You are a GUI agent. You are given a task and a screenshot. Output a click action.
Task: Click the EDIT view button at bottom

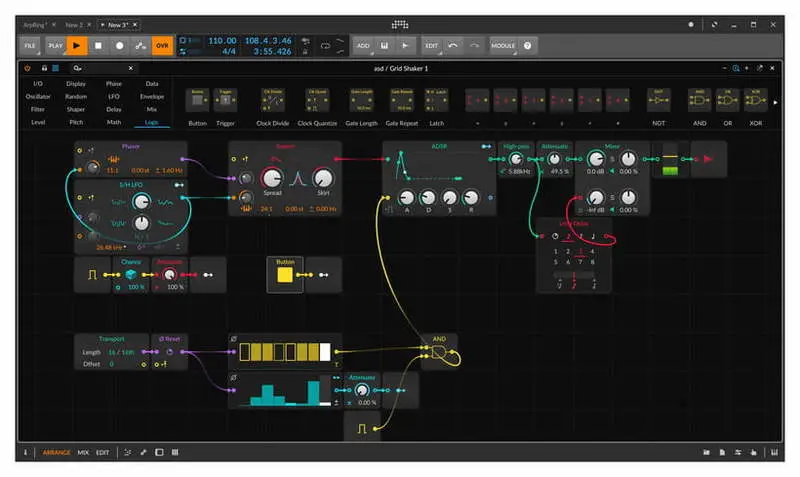[x=102, y=452]
